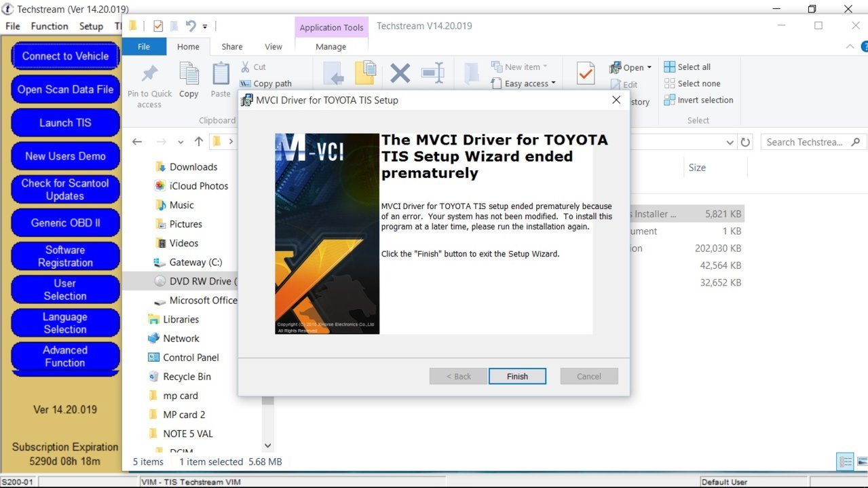Click Invert selection in the ribbon
This screenshot has width=868, height=488.
click(x=698, y=100)
